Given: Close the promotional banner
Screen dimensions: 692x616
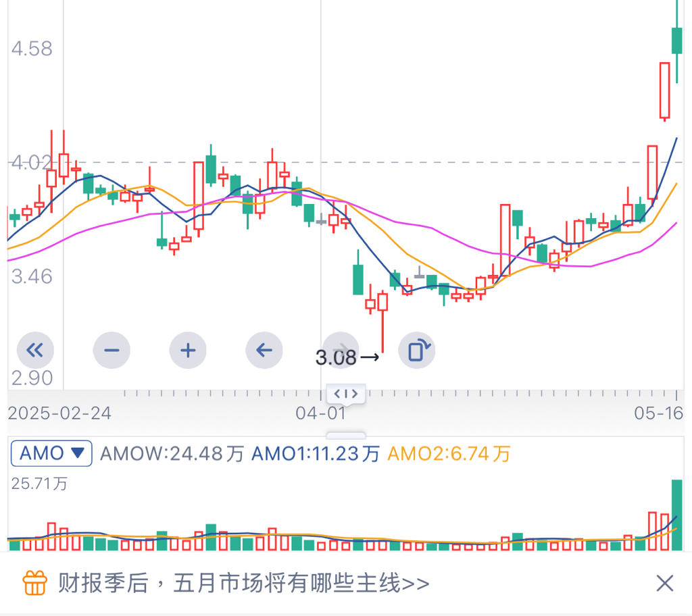Looking at the screenshot, I should 665,584.
